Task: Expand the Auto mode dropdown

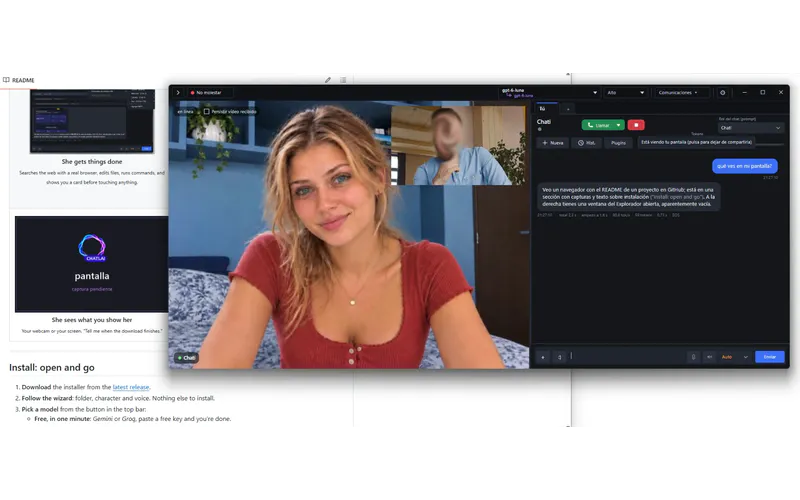Action: (x=735, y=357)
